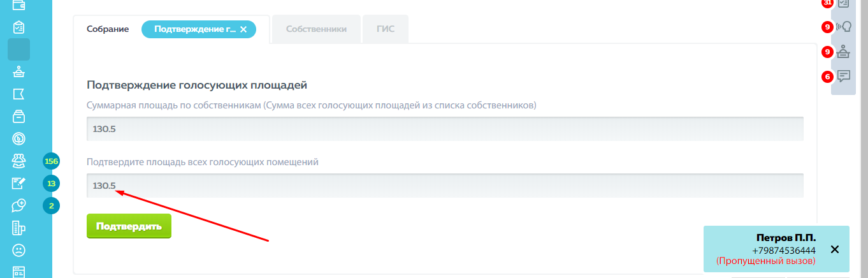Open the ruble coin icon in left sidebar
The image size is (868, 278).
(x=18, y=138)
